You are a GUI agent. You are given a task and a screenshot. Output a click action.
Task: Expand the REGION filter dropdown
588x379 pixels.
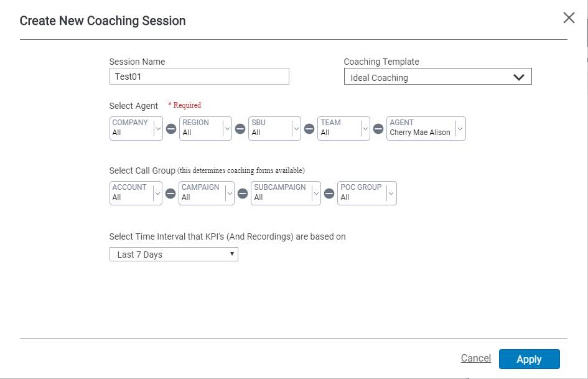click(x=205, y=128)
